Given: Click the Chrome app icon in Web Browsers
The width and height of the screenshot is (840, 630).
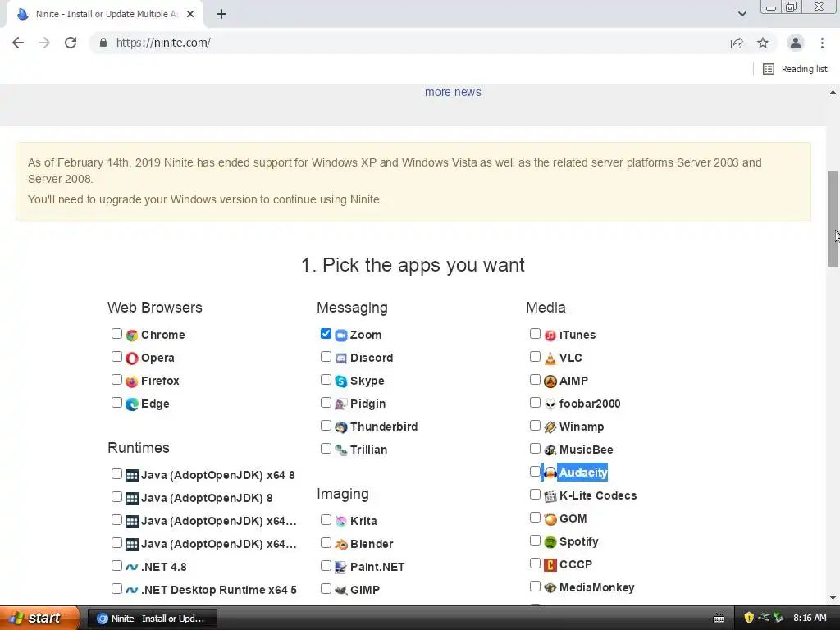Looking at the screenshot, I should (x=132, y=336).
